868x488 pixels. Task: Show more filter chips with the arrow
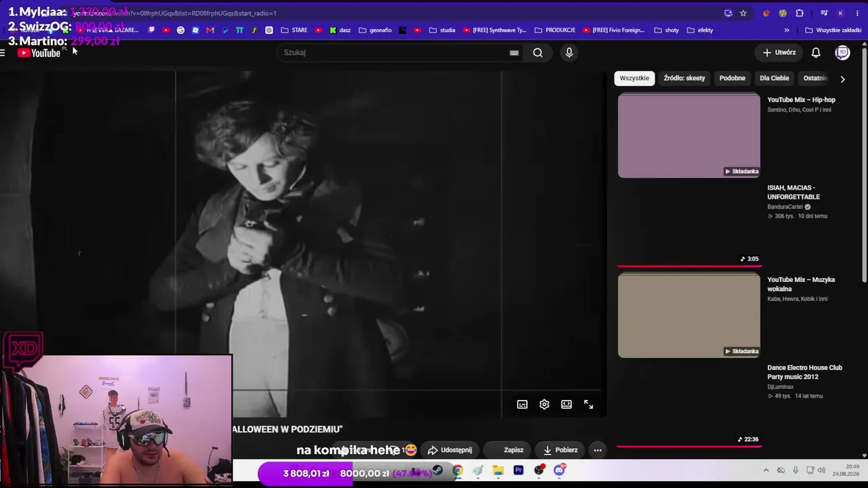pyautogui.click(x=842, y=79)
